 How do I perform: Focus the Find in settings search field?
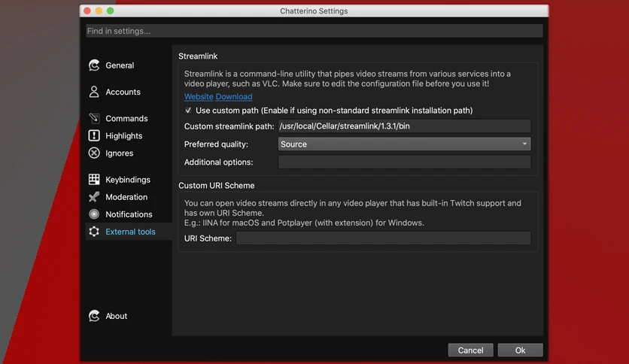tap(314, 31)
